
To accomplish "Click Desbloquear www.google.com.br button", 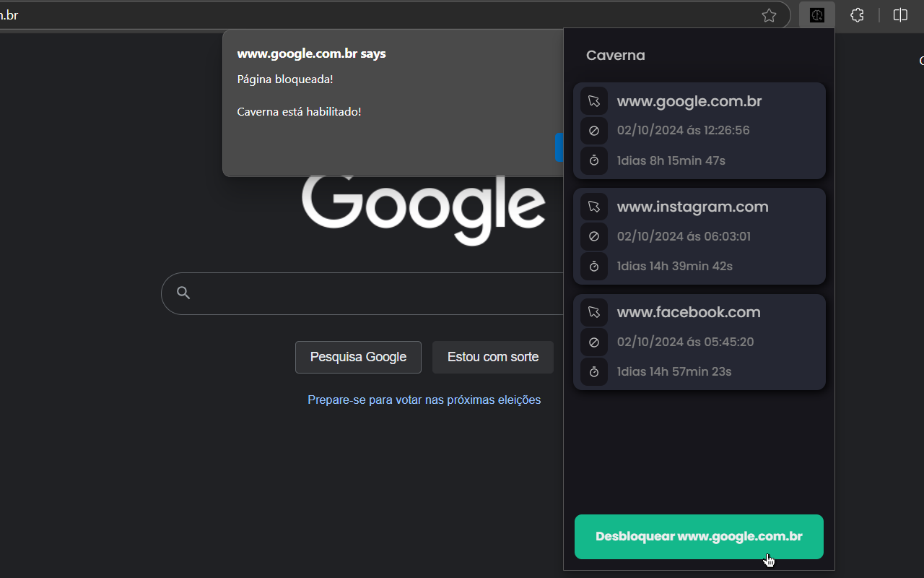I will point(699,537).
